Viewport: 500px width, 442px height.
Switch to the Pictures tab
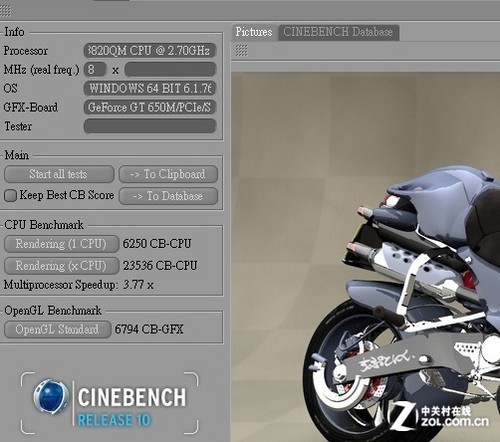pyautogui.click(x=254, y=32)
